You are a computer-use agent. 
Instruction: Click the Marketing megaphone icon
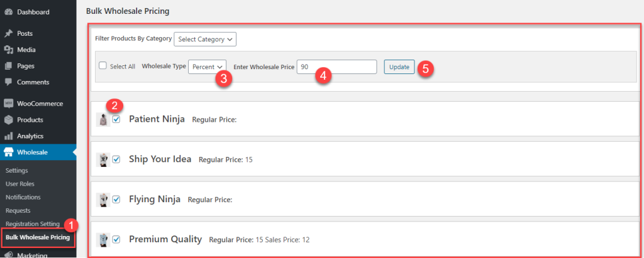coord(8,255)
